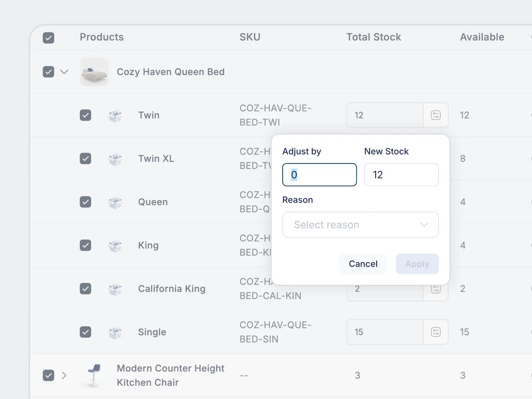
Task: Click the Available column header
Action: pyautogui.click(x=482, y=37)
